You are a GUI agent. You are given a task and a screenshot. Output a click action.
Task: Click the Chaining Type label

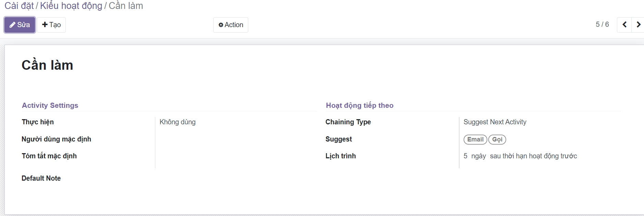(348, 122)
